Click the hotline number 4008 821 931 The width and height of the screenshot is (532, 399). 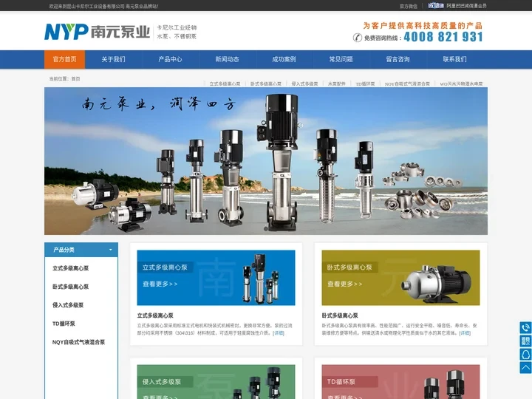[443, 37]
